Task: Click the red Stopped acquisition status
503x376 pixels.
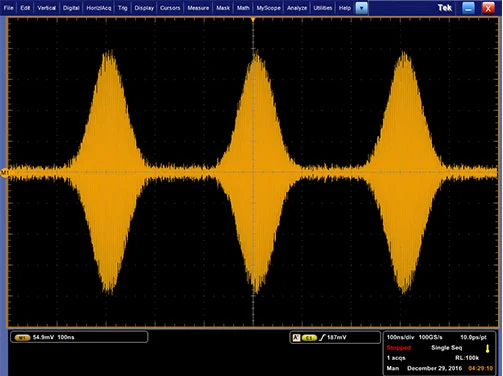Action: (399, 348)
